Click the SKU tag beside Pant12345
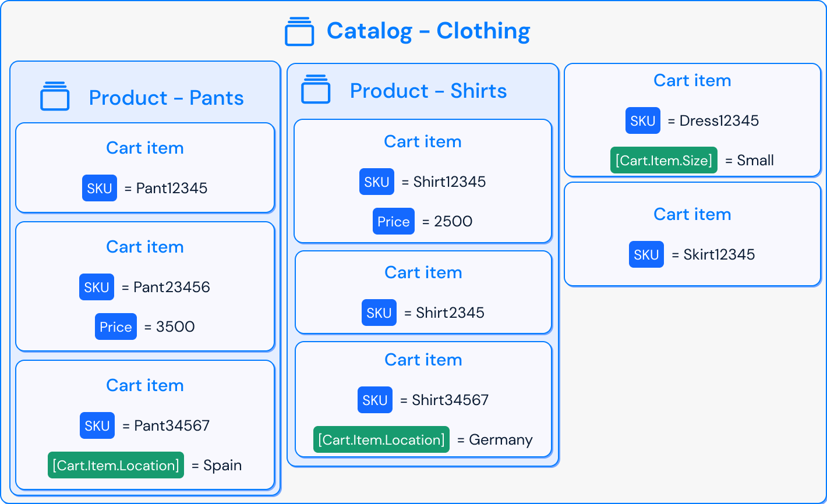 click(x=100, y=188)
